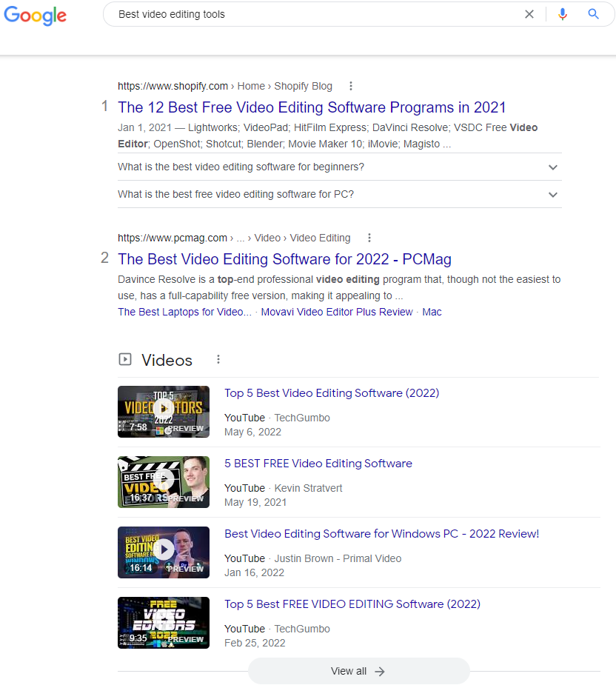Open '5 BEST FREE Video Editing Software' video
This screenshot has height=685, width=616.
point(318,464)
